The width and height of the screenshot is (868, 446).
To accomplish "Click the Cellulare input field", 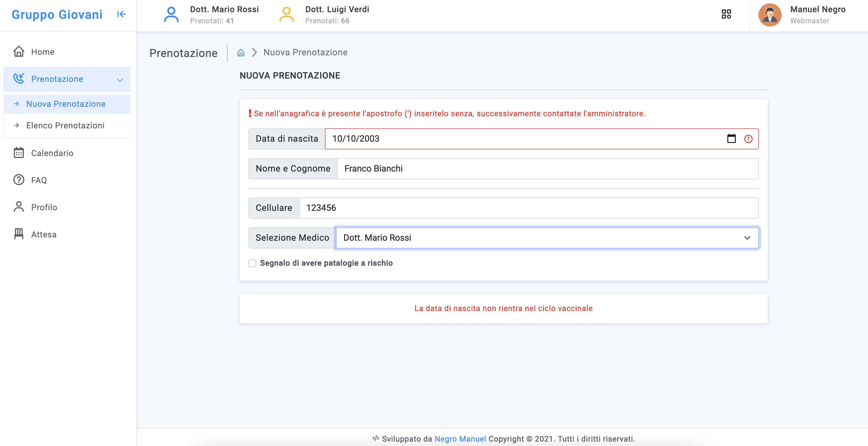I will [x=528, y=208].
